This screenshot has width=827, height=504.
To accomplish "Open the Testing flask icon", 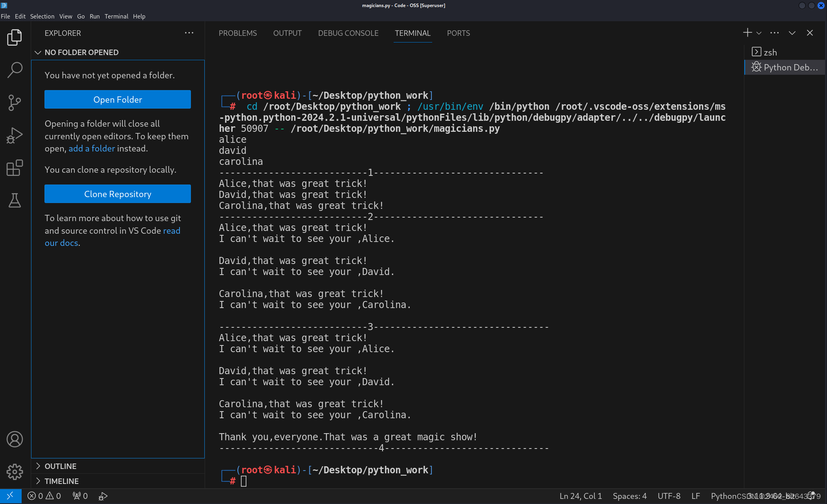I will pos(15,201).
